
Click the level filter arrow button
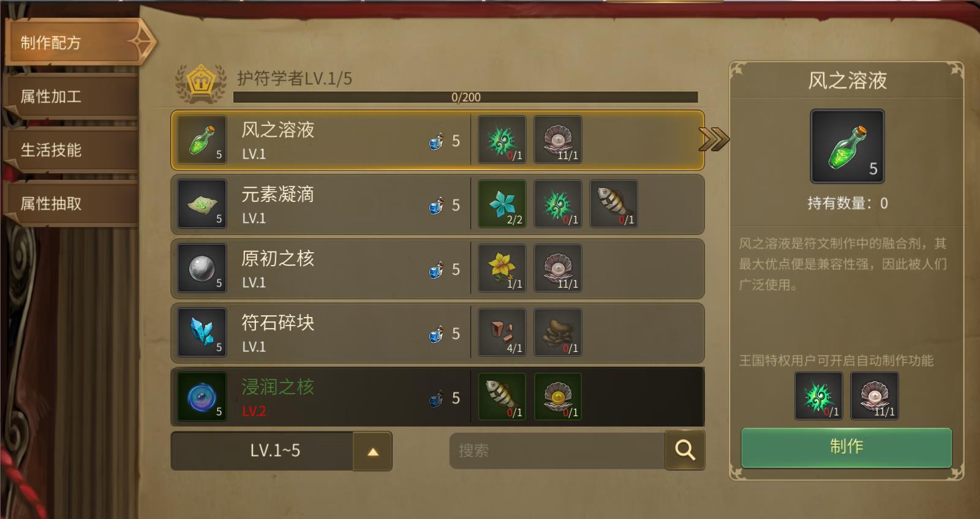[372, 452]
